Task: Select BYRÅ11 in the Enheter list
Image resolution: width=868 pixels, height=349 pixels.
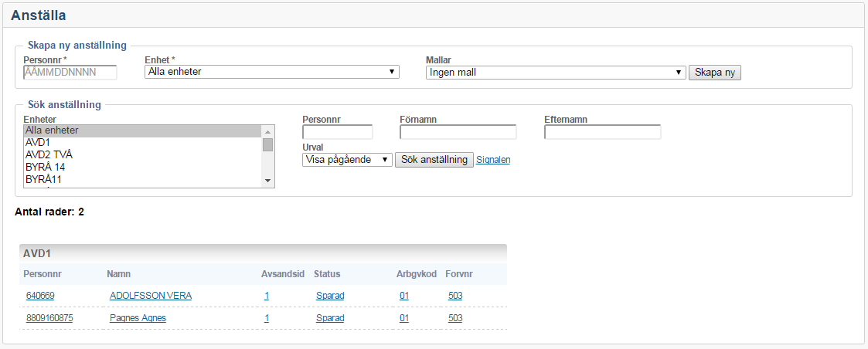Action: [143, 180]
